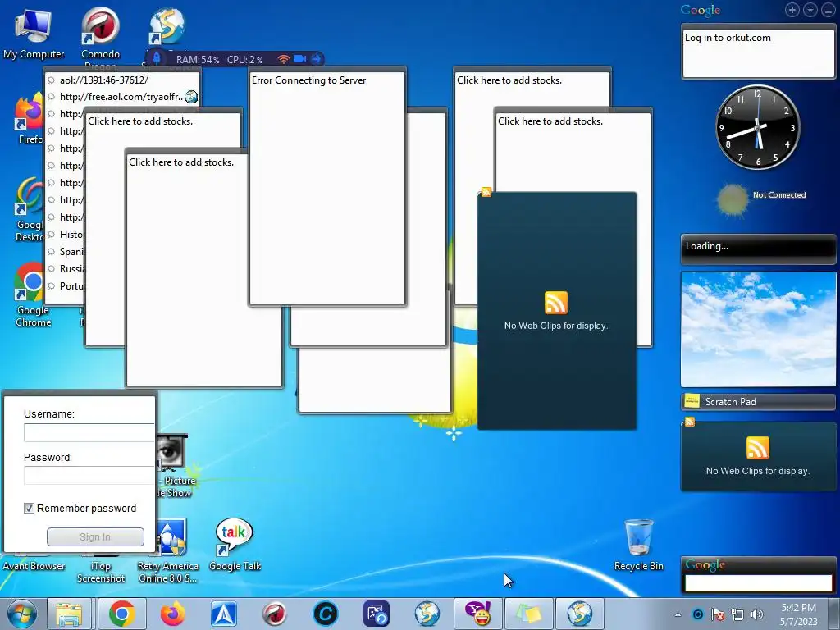Open the Scratch Pad gadget

tap(758, 402)
